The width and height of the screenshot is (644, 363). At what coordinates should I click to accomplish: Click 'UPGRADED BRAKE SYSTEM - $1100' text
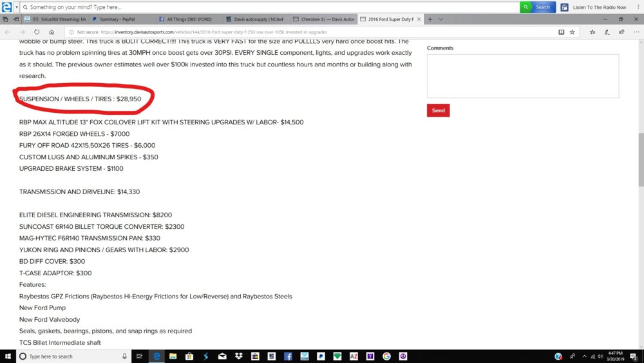point(71,168)
